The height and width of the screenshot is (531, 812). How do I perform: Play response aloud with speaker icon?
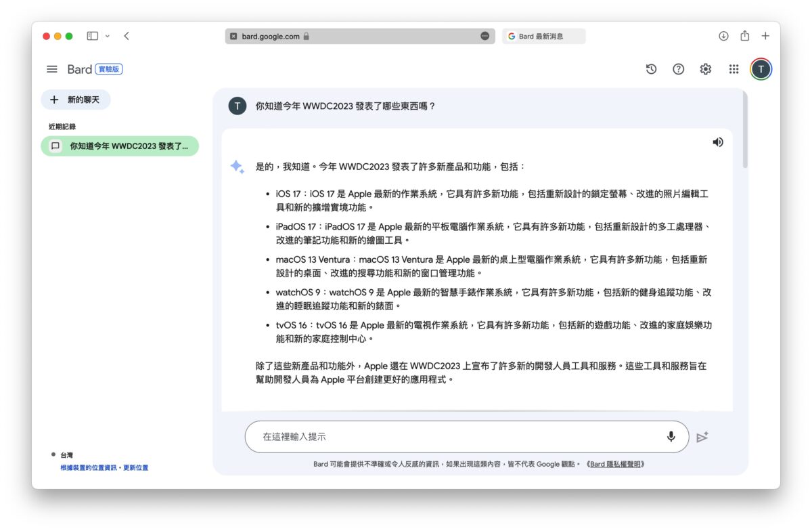718,142
